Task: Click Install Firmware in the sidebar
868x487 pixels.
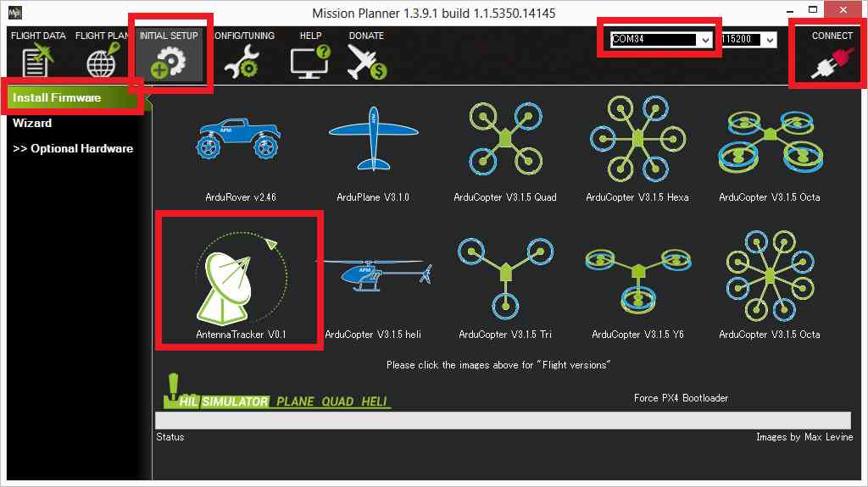Action: pyautogui.click(x=57, y=97)
